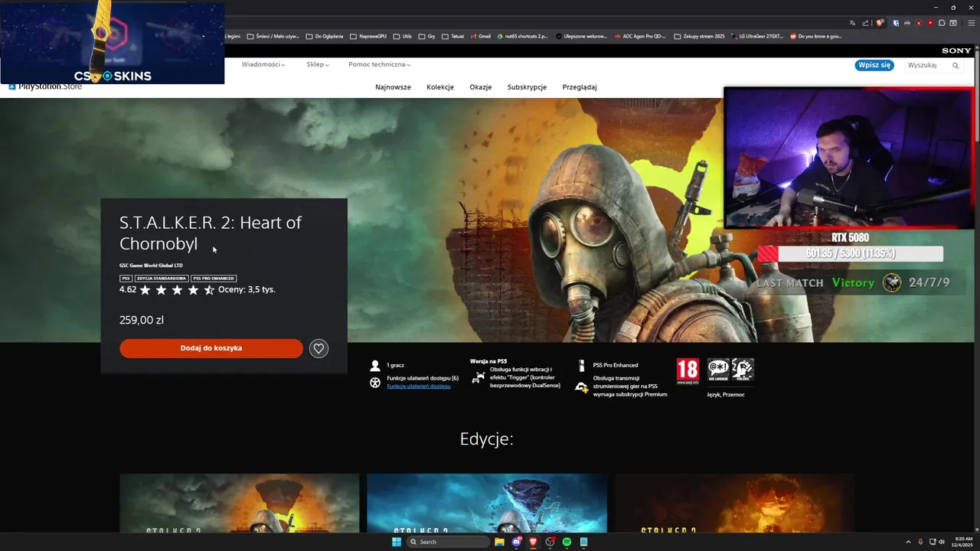This screenshot has height=551, width=980.
Task: Open Ulepszone welurowe bookmark
Action: point(581,36)
